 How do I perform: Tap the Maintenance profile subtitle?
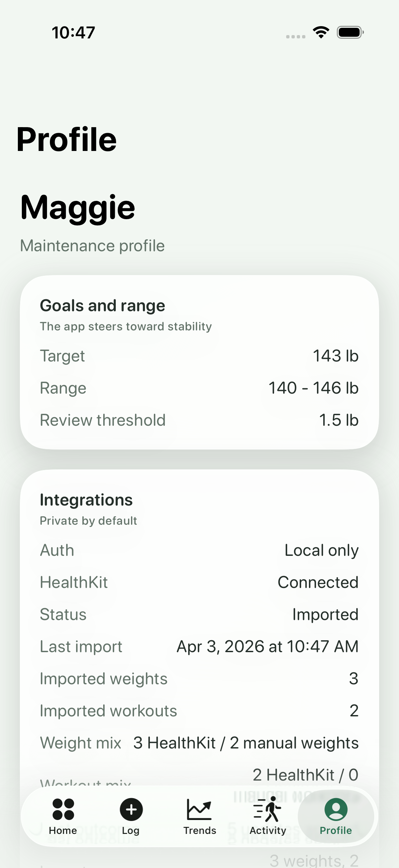[x=92, y=246]
